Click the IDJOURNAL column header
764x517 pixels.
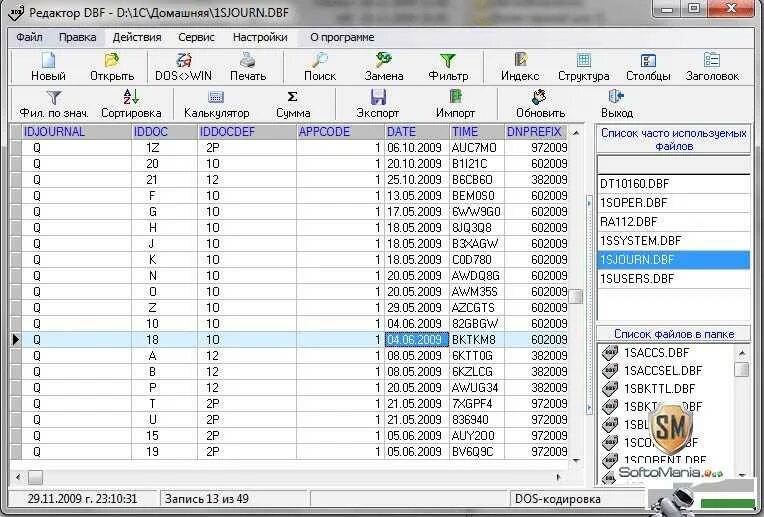pos(76,132)
